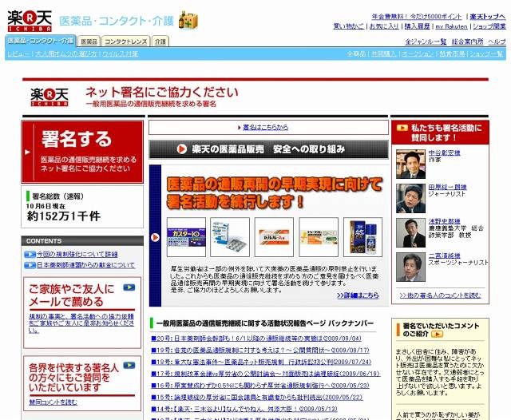The width and height of the screenshot is (511, 420).
Task: Click the 署名はこちらから link
Action: (x=266, y=128)
